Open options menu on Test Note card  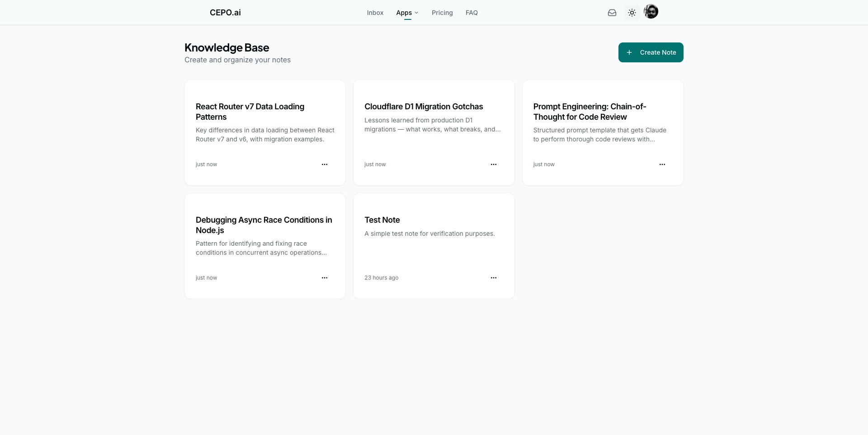pos(493,277)
